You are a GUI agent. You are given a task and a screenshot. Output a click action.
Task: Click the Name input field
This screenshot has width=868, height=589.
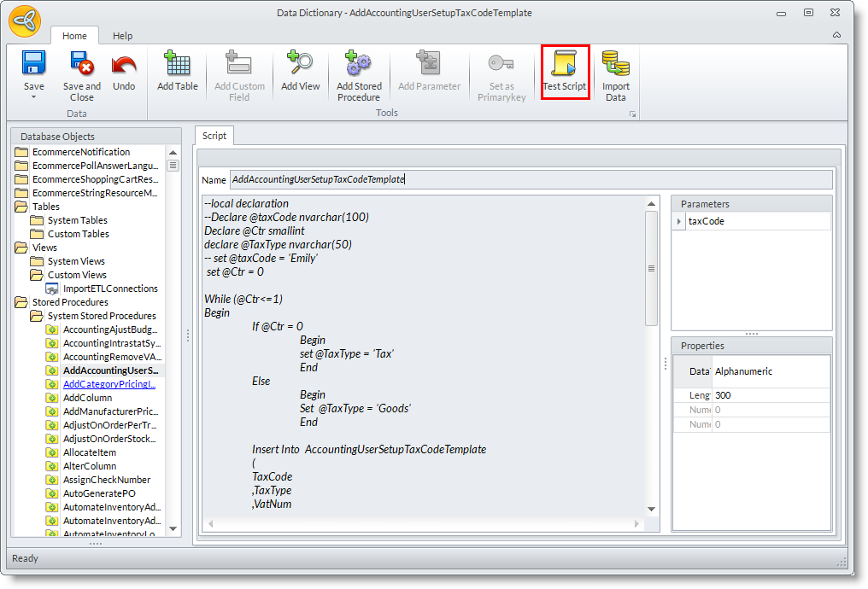(x=530, y=179)
